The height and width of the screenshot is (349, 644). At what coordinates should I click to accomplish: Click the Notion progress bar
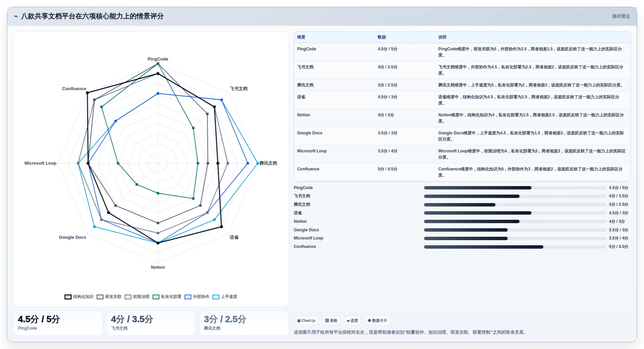tap(515, 221)
